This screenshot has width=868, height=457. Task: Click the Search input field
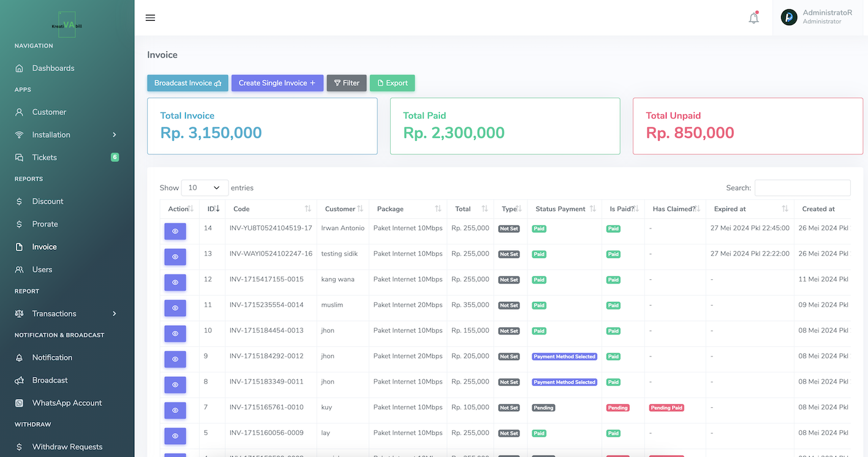tap(802, 188)
